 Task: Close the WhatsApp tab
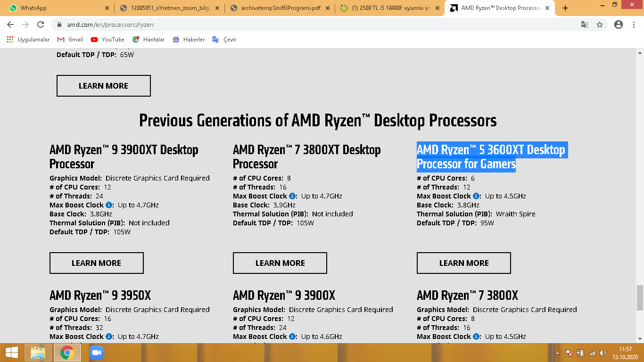tap(107, 8)
